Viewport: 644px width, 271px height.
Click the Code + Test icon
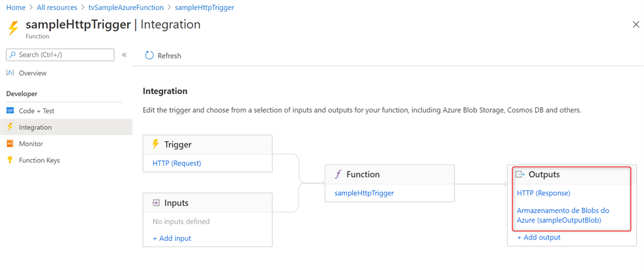click(10, 111)
